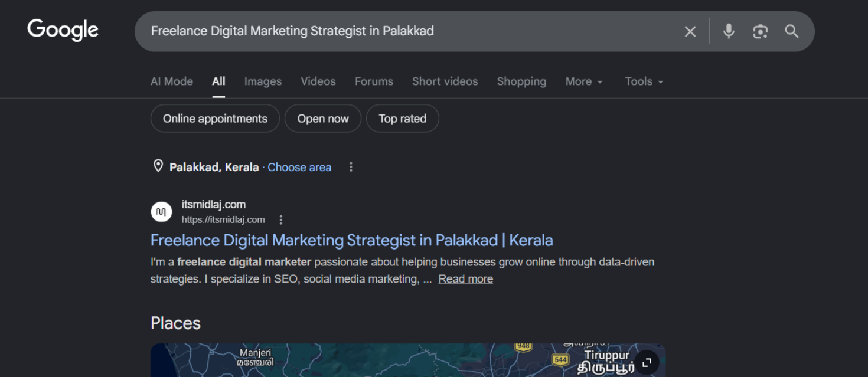Click the itsmidlaj.com site favicon

pos(161,211)
